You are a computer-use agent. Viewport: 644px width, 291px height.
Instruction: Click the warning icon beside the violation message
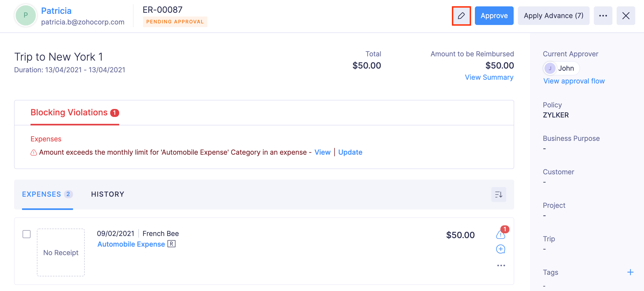[x=34, y=153]
